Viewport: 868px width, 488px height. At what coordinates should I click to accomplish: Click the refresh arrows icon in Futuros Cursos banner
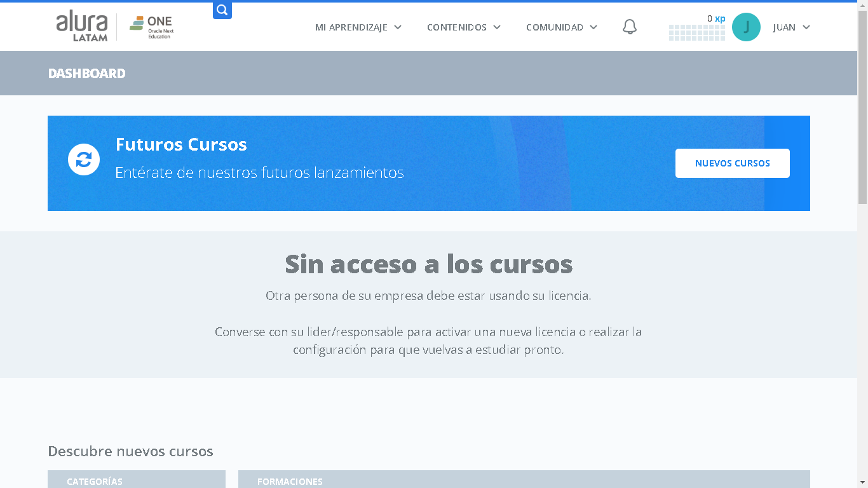(84, 159)
